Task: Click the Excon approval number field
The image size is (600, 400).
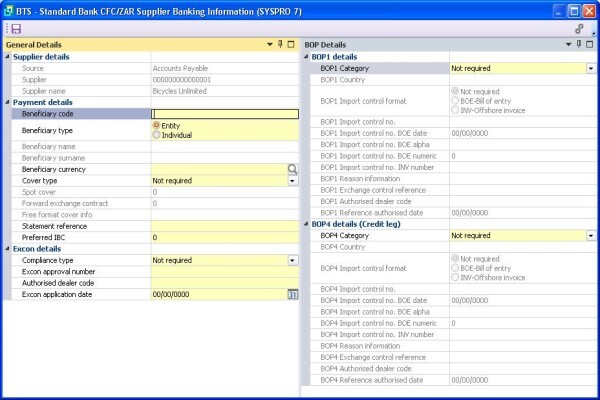Action: (225, 272)
